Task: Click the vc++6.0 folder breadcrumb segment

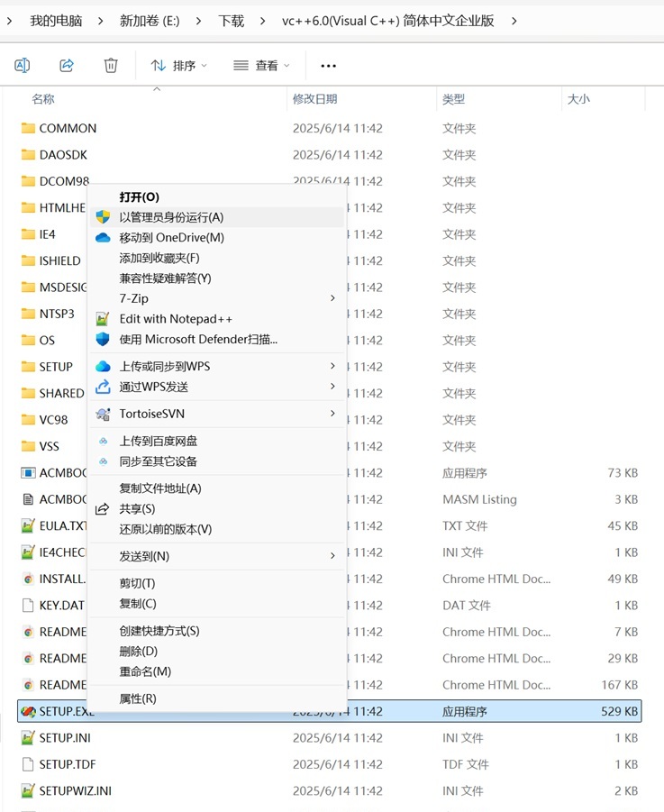Action: tap(388, 22)
